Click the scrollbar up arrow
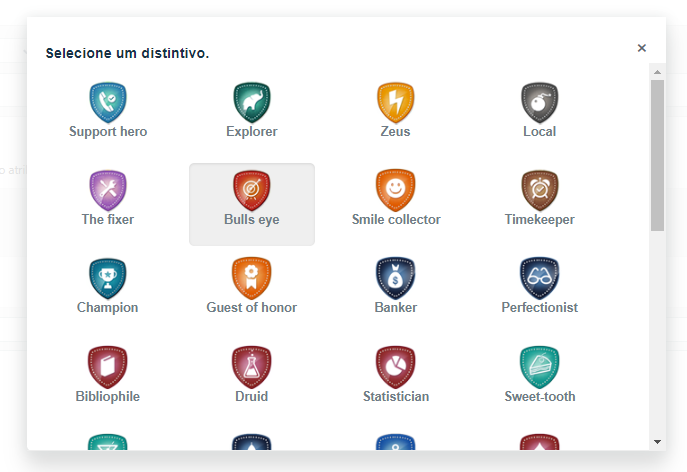Image resolution: width=687 pixels, height=472 pixels. tap(657, 71)
